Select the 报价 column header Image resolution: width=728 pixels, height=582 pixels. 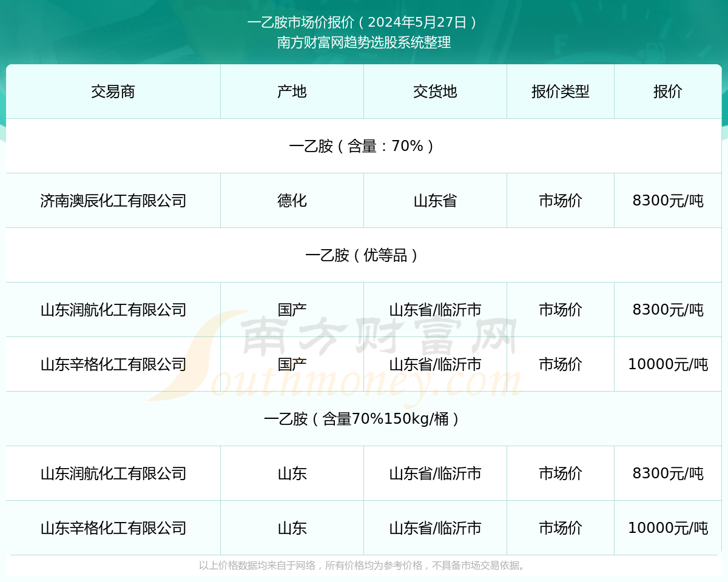coord(668,92)
